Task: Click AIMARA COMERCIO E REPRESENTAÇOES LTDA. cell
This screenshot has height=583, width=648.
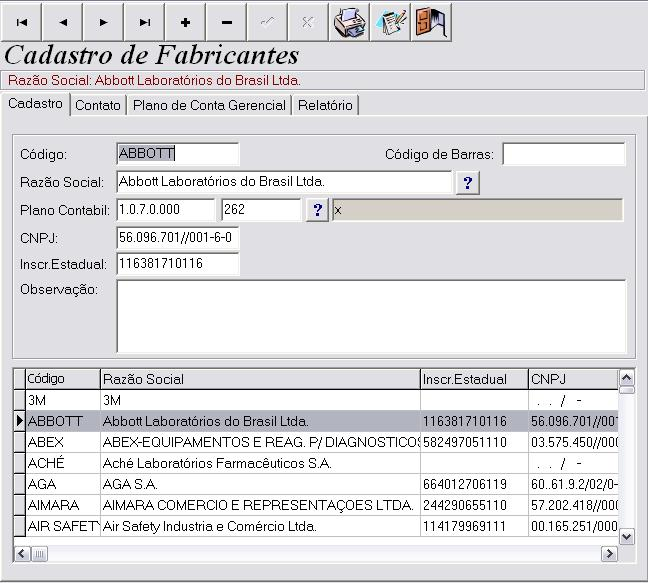Action: tap(260, 505)
